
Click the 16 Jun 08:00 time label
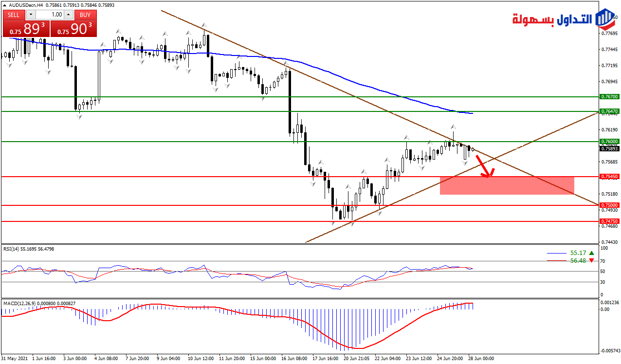(x=294, y=359)
